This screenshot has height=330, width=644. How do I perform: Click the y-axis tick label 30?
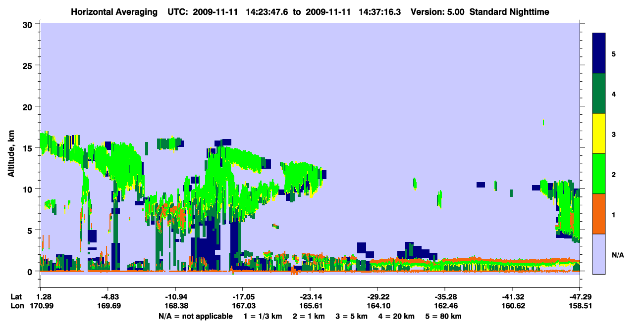(x=28, y=24)
